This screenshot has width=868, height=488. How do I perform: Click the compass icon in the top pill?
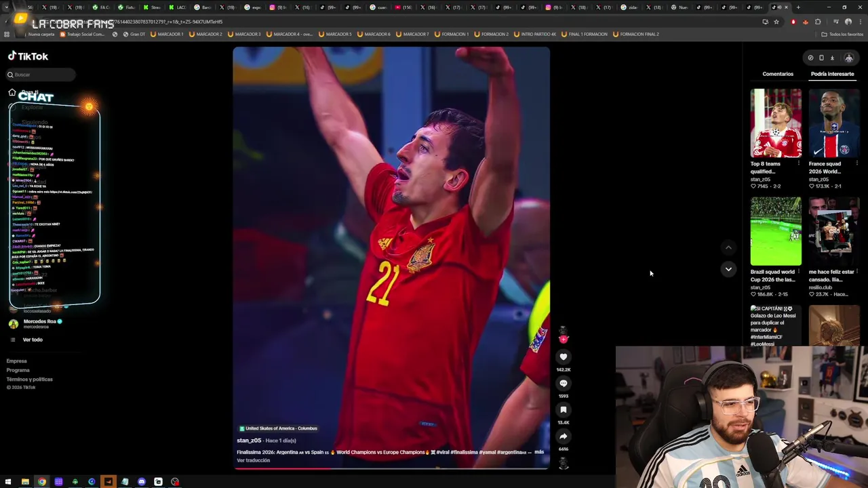(810, 58)
